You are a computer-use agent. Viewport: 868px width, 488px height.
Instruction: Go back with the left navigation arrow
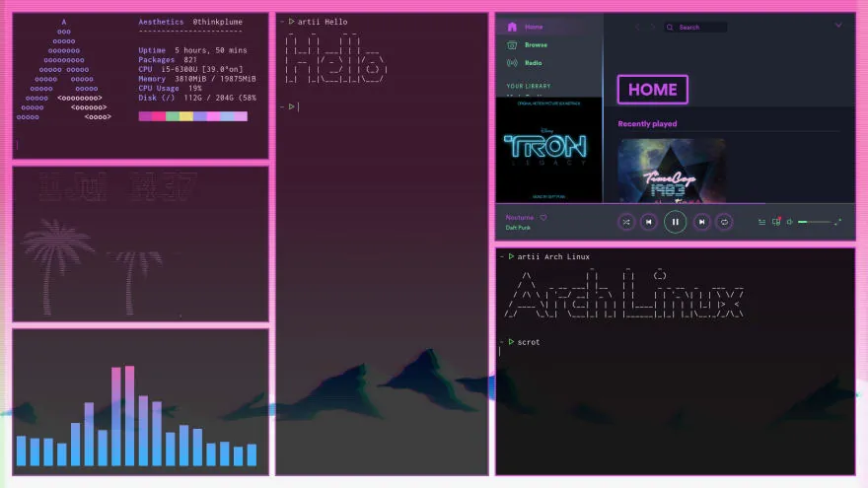637,27
